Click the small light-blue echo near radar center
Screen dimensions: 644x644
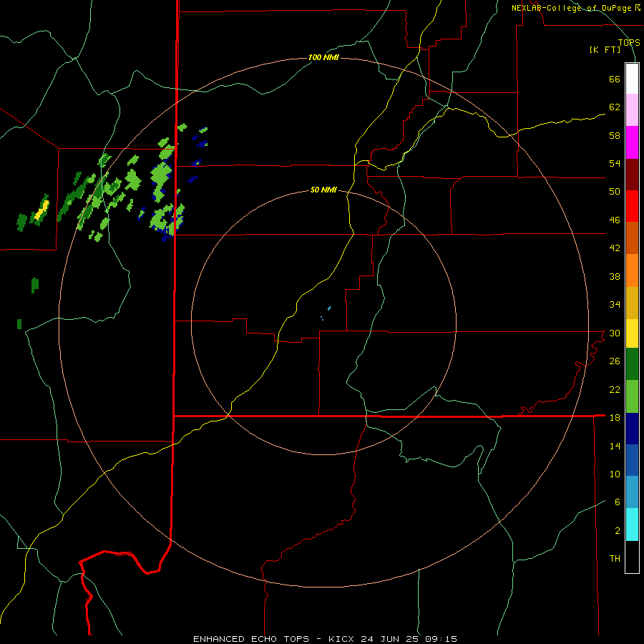coord(329,308)
